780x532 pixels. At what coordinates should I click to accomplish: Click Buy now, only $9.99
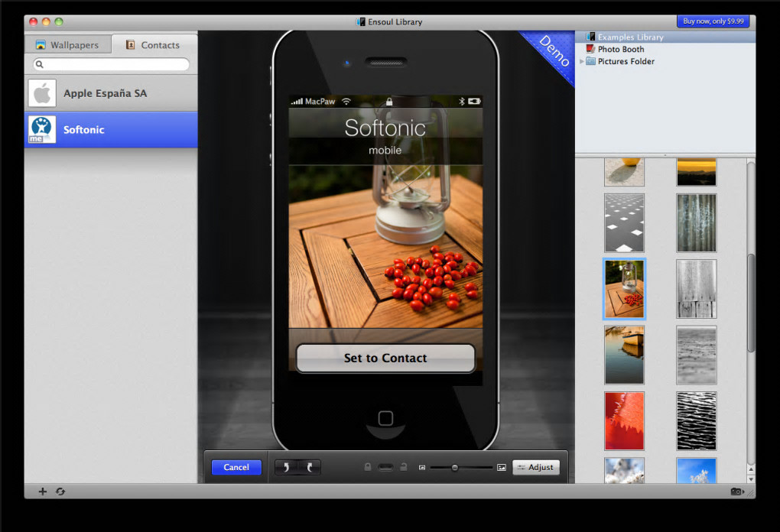point(713,21)
